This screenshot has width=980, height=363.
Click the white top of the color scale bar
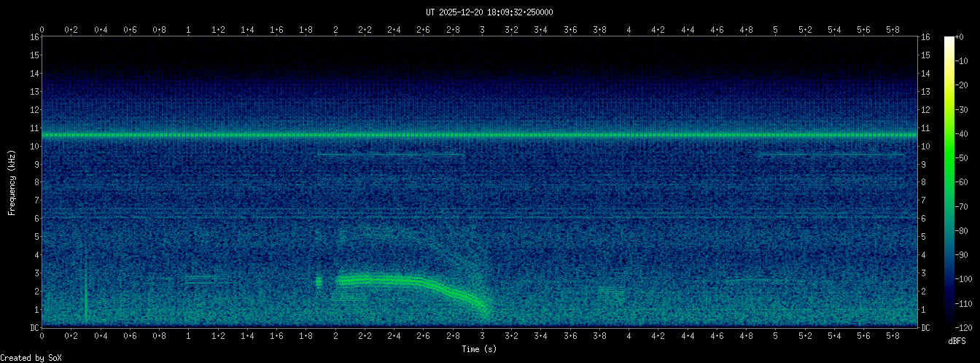click(949, 39)
